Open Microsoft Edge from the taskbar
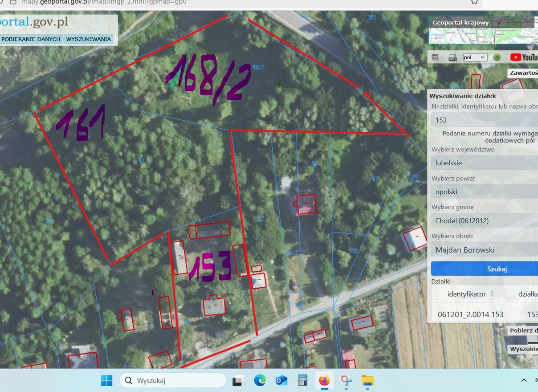The image size is (538, 392). 260,380
